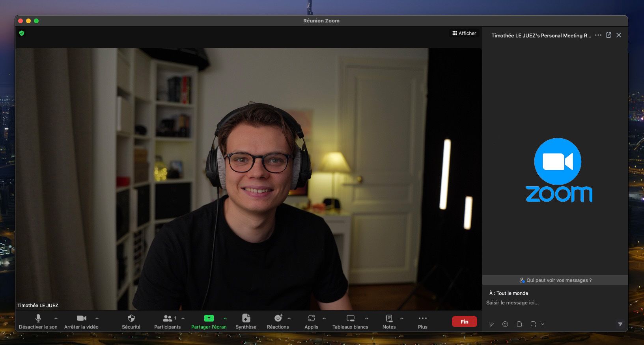Open the Notes tool
The image size is (644, 345).
point(389,321)
